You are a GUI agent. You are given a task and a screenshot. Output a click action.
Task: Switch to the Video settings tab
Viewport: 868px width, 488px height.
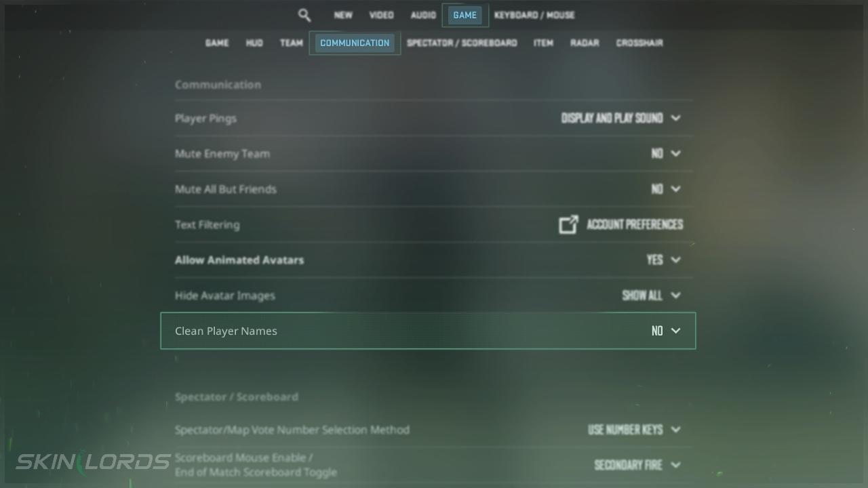coord(381,15)
